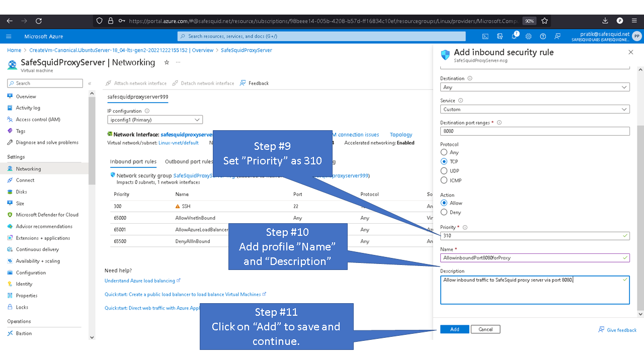Open Microsoft Defender for Cloud item
Screen dimensions: 644x362
(x=47, y=215)
